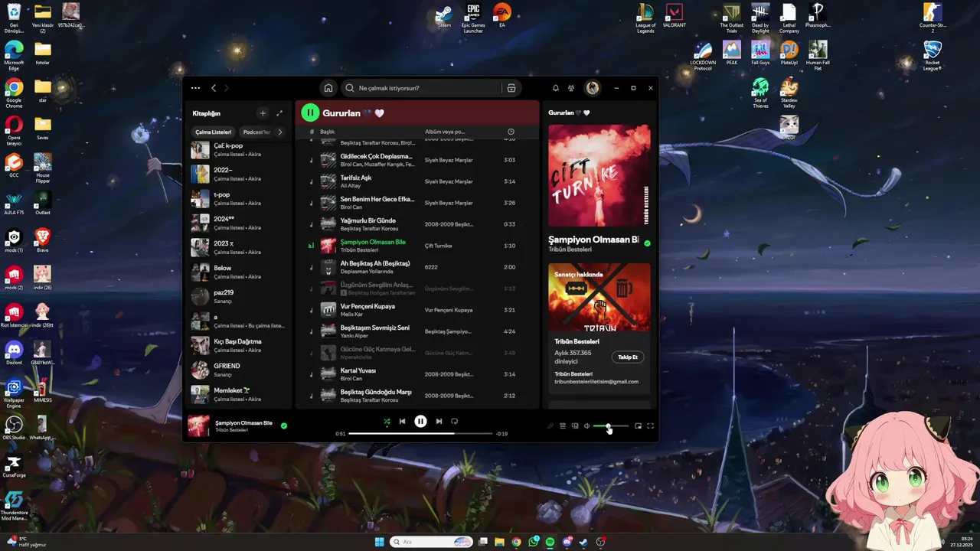This screenshot has height=551, width=980.
Task: Open Kıçı Başı Dağıtma playlist
Action: click(x=239, y=346)
